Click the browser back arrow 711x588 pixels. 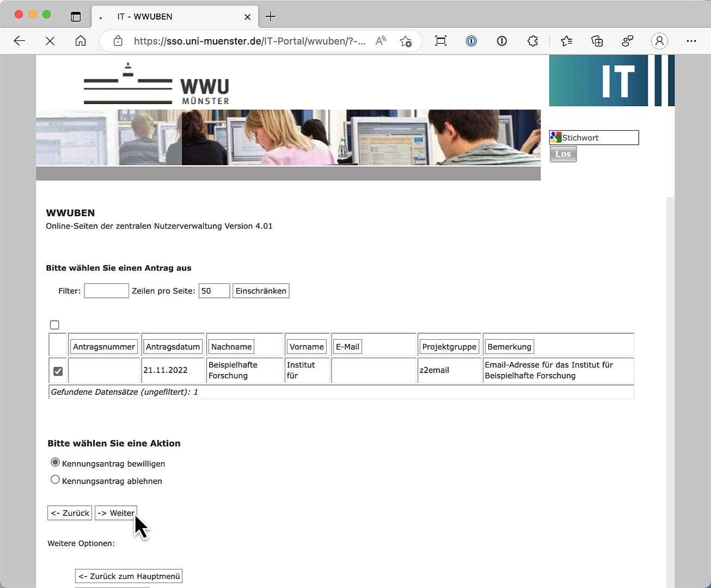coord(20,41)
